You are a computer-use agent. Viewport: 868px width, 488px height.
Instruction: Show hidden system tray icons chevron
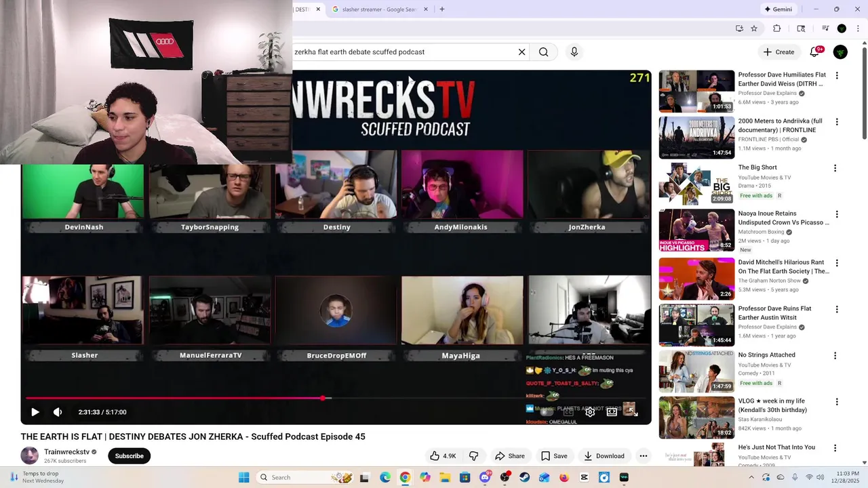[752, 477]
